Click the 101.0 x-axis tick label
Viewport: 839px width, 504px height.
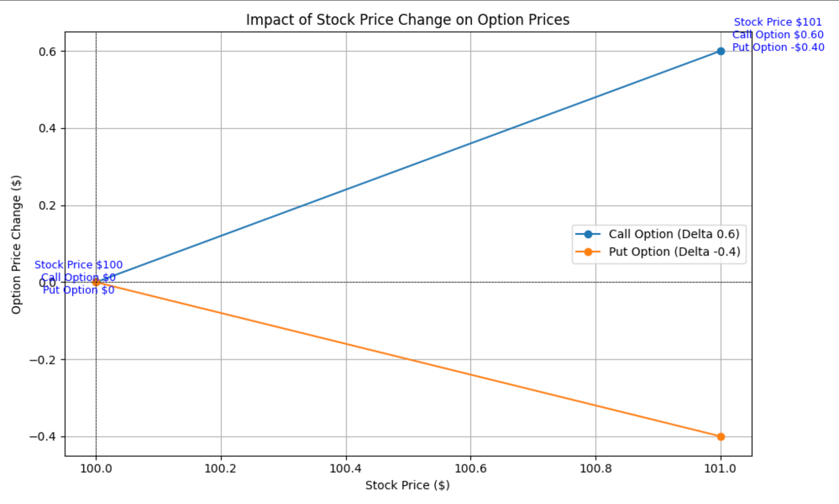[x=720, y=469]
